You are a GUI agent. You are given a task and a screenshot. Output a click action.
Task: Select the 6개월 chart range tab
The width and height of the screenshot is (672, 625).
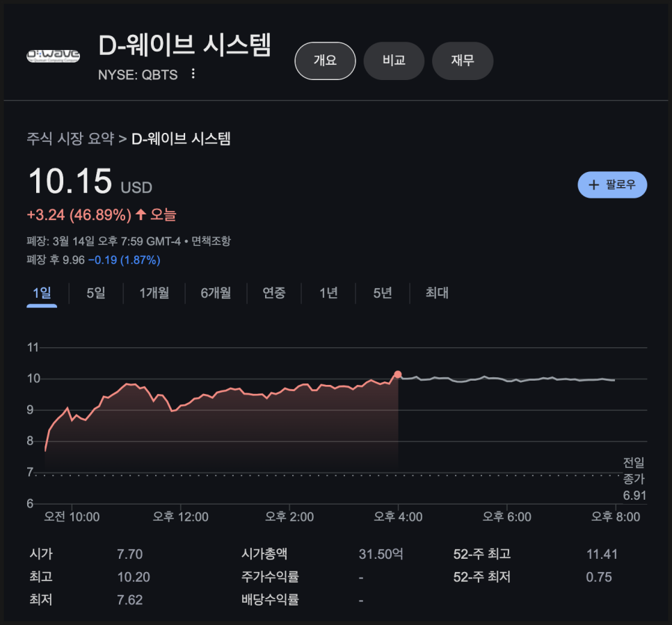coord(216,293)
